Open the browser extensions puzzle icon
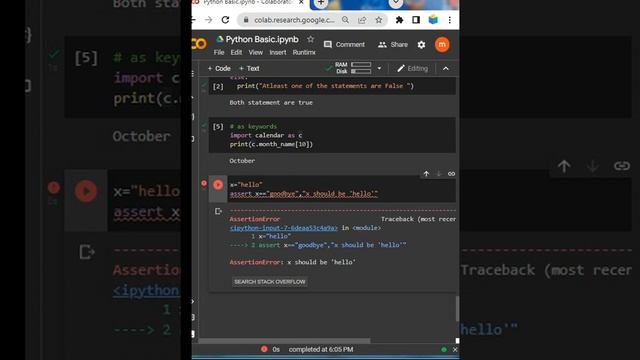The height and width of the screenshot is (360, 640). [x=399, y=20]
